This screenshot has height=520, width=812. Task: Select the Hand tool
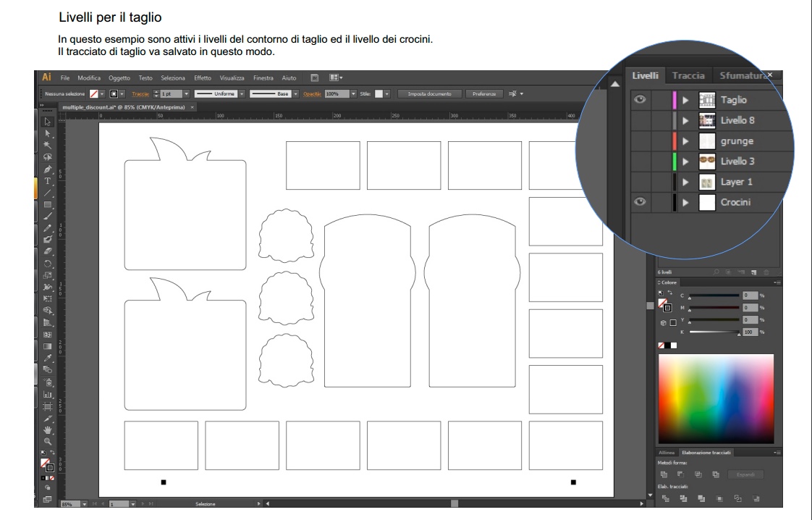tap(48, 429)
